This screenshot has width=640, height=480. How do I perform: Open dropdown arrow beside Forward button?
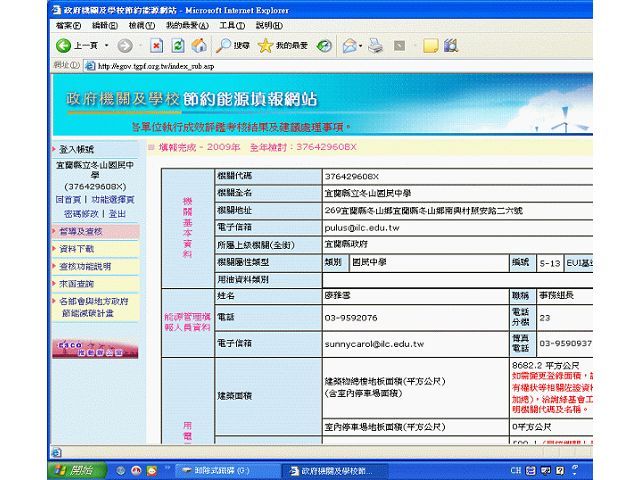coord(139,46)
